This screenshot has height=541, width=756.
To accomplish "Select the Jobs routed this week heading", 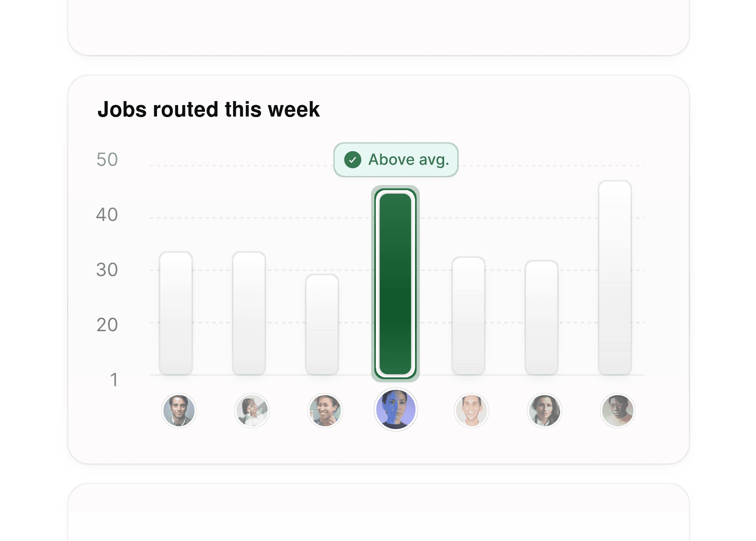I will (x=209, y=109).
